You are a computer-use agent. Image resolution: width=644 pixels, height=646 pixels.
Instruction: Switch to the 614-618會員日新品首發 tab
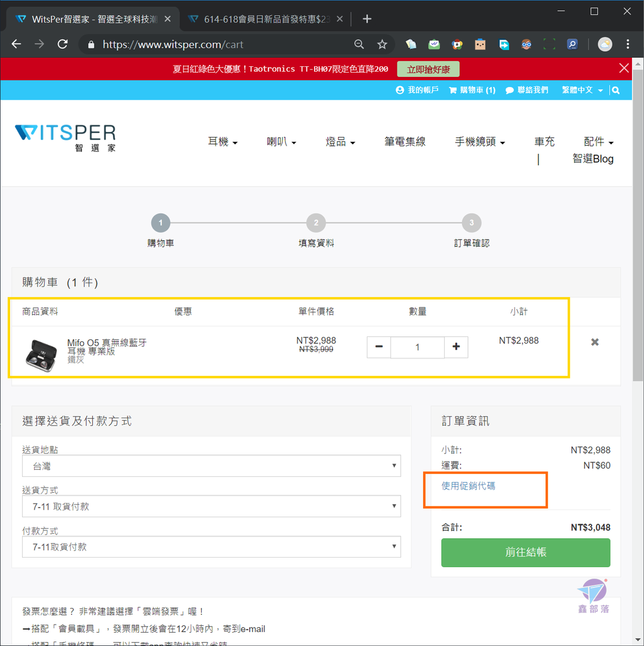(x=266, y=19)
